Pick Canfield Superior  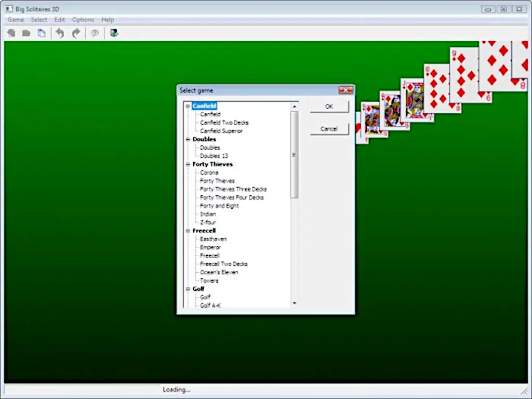[x=221, y=131]
